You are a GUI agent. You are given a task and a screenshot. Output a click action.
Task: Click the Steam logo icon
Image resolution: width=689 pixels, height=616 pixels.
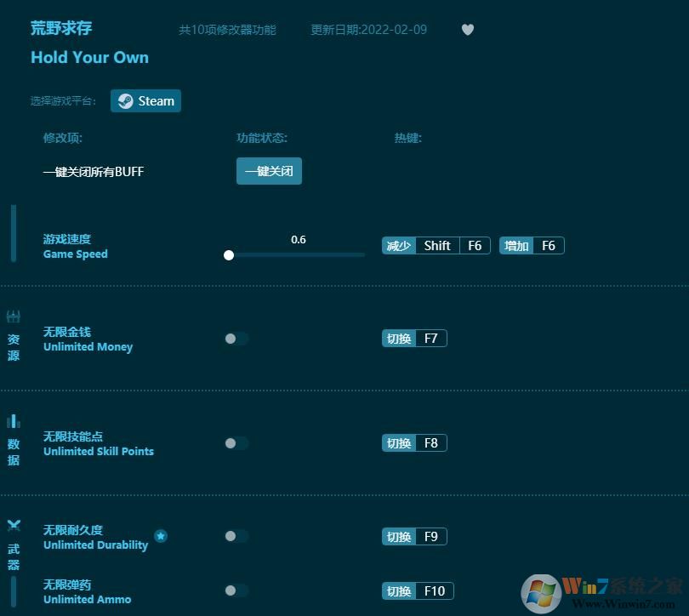pyautogui.click(x=125, y=101)
